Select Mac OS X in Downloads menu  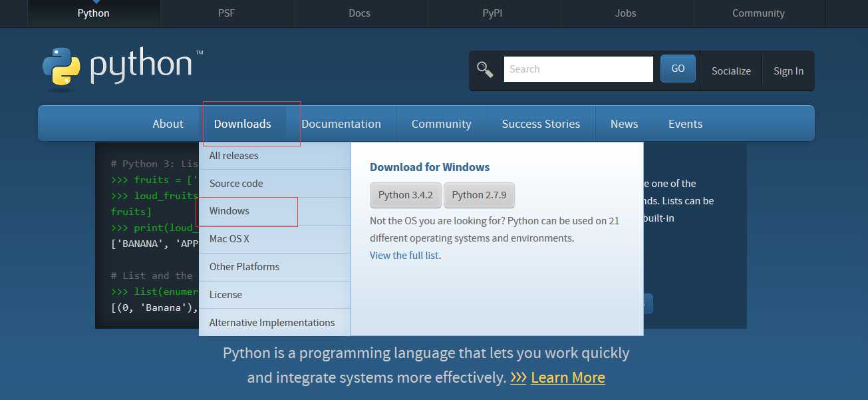[x=275, y=239]
